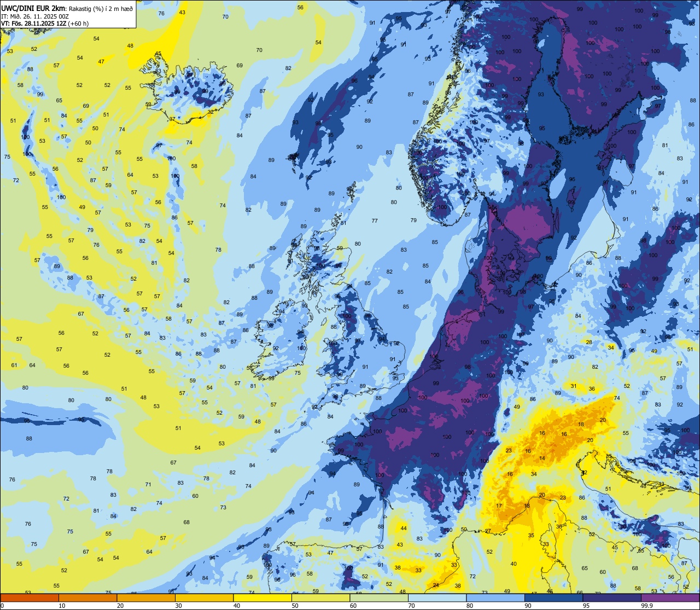This screenshot has height=610, width=700.
Task: Click the '30' tick label on legend scale
Action: [x=178, y=606]
